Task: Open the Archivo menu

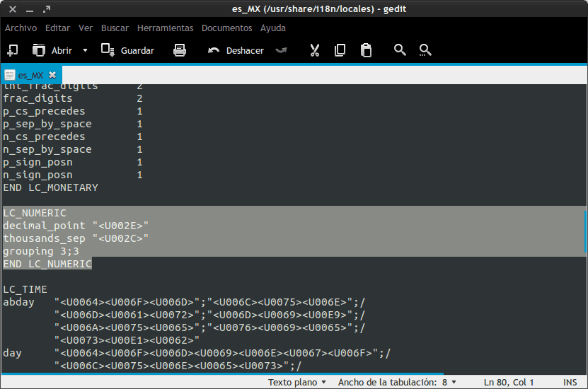Action: (x=21, y=28)
